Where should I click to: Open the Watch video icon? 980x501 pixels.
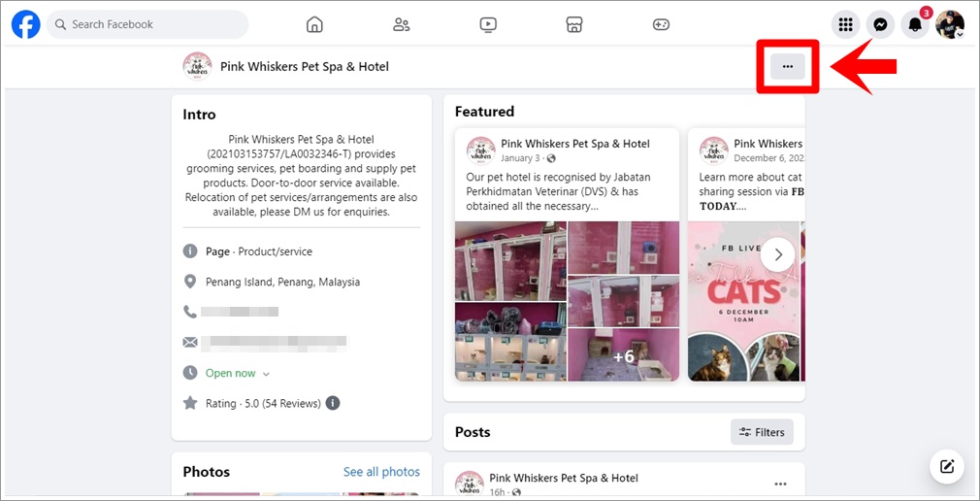coord(487,24)
